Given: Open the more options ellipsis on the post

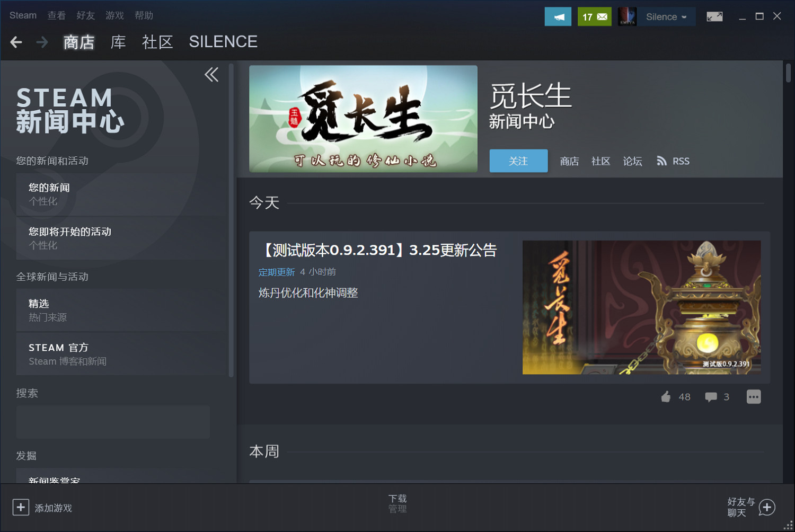Looking at the screenshot, I should click(753, 396).
